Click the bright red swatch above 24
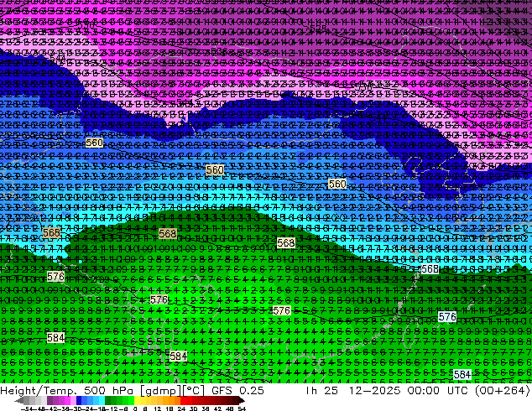The height and width of the screenshot is (411, 532). (183, 401)
